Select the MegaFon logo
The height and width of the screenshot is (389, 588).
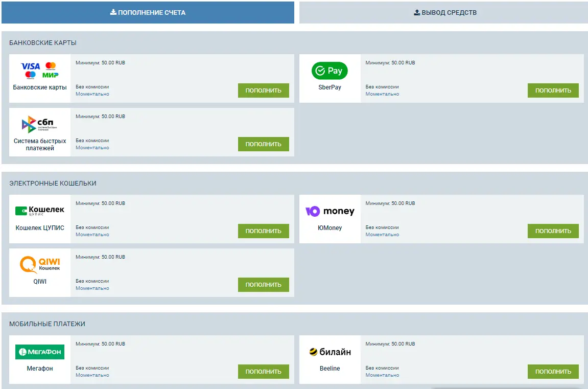[x=39, y=352]
